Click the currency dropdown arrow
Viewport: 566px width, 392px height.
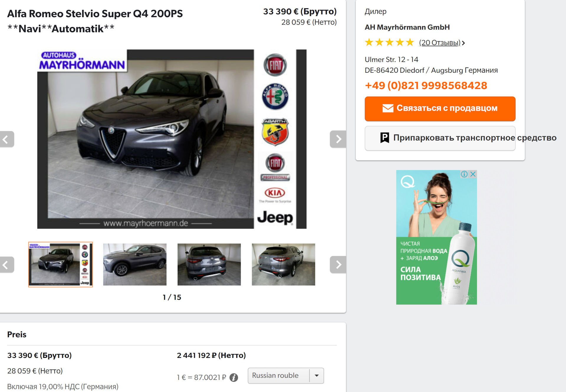click(317, 376)
